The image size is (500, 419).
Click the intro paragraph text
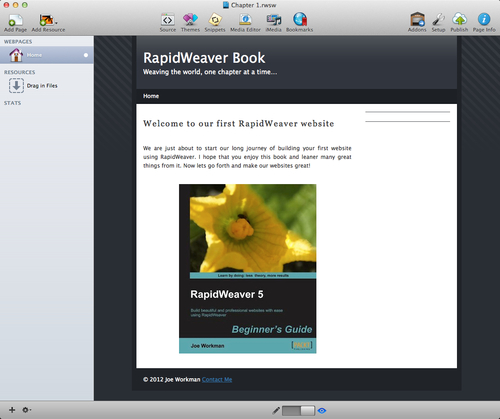[247, 157]
